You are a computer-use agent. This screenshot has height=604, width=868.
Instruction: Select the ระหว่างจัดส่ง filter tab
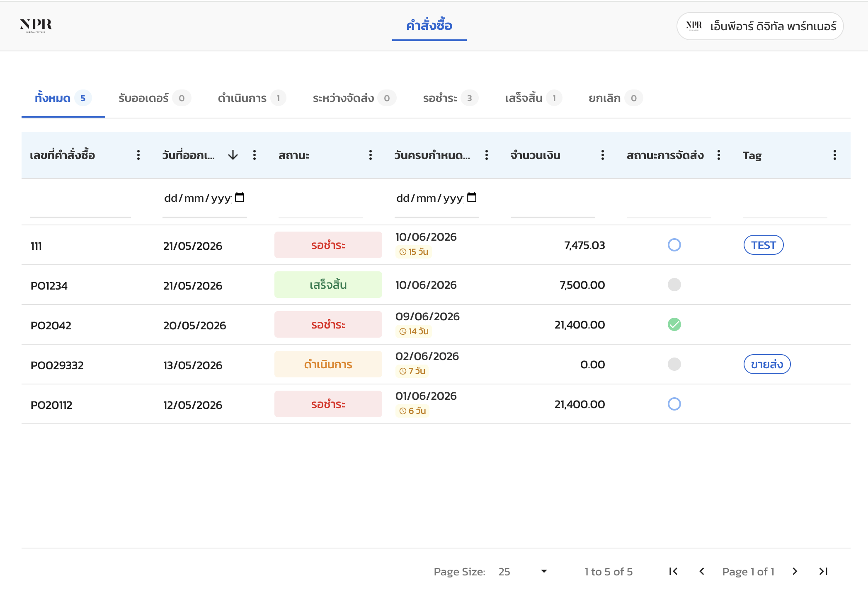(354, 98)
